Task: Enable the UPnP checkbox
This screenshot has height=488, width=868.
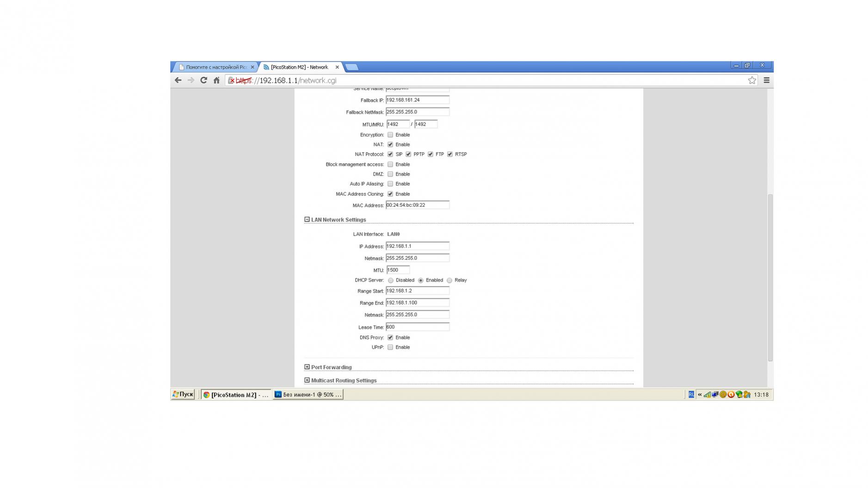Action: [390, 347]
